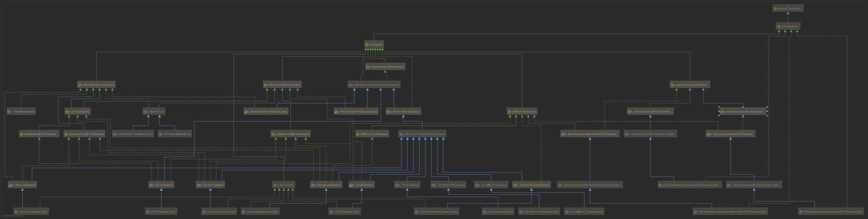
Task: Select the AsynchronousFileChannelImpl node
Action: tap(650, 134)
